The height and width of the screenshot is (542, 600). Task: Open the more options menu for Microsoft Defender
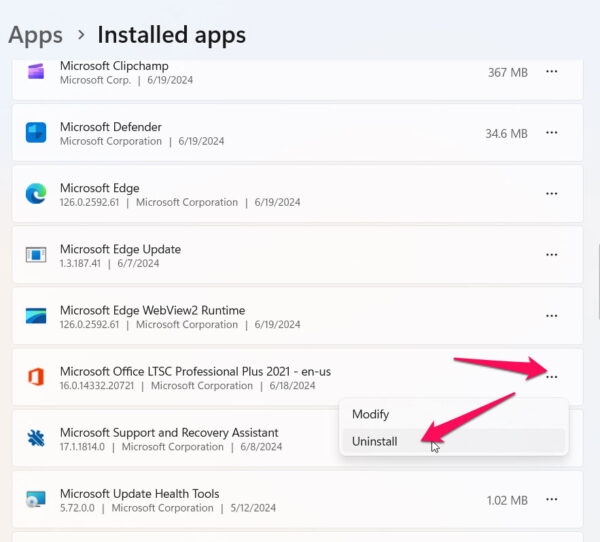[551, 133]
